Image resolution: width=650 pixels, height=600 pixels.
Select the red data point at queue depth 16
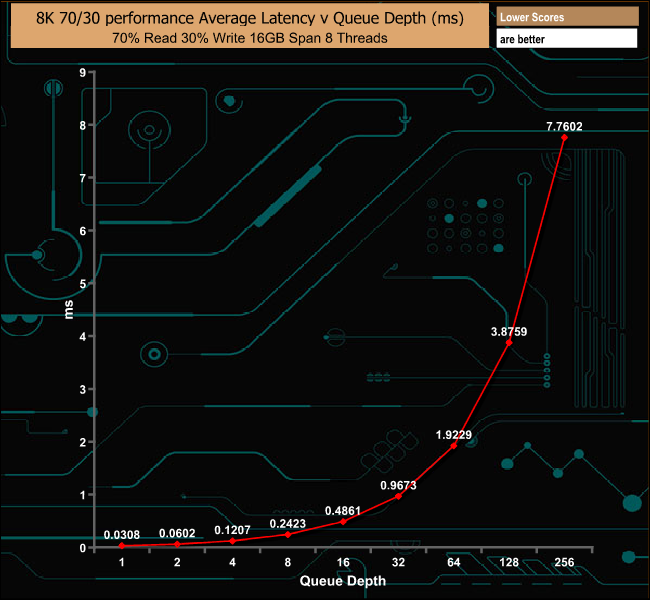(x=343, y=522)
